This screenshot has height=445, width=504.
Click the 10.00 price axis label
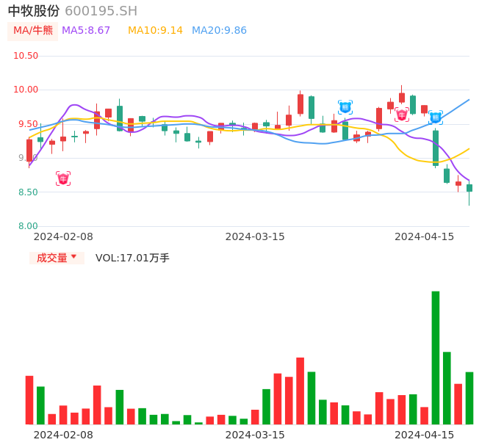pyautogui.click(x=26, y=90)
